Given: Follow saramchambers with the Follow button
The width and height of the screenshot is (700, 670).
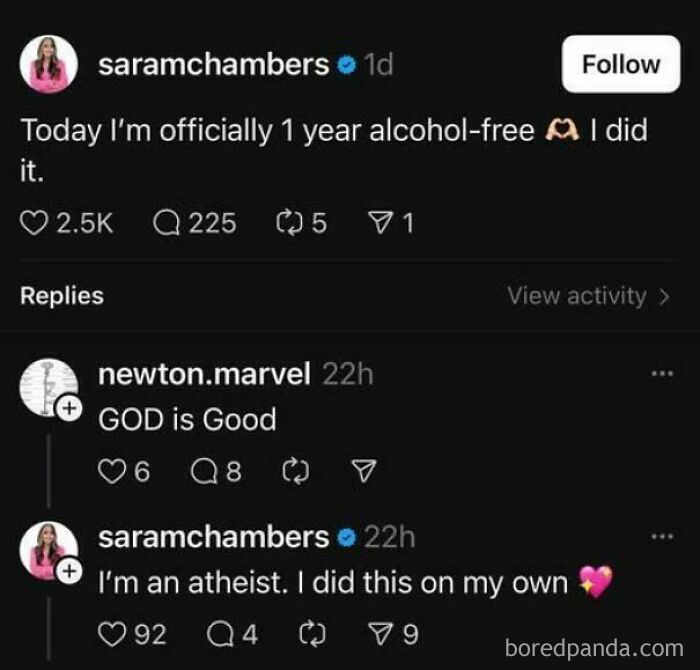Looking at the screenshot, I should 621,64.
